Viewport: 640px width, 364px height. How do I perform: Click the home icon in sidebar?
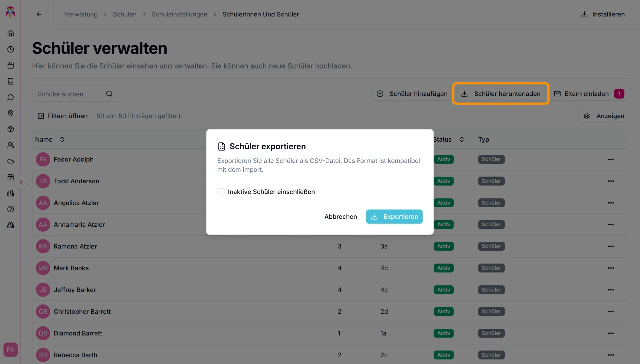pyautogui.click(x=10, y=33)
